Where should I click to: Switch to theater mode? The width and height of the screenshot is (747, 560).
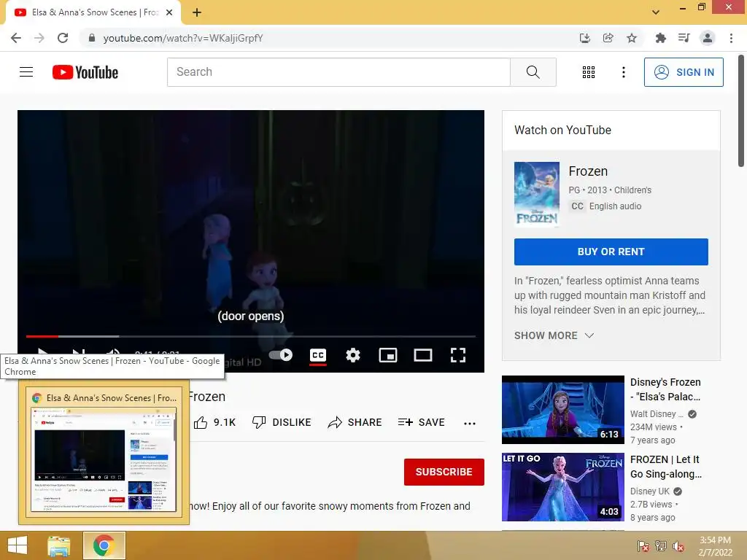pos(422,355)
